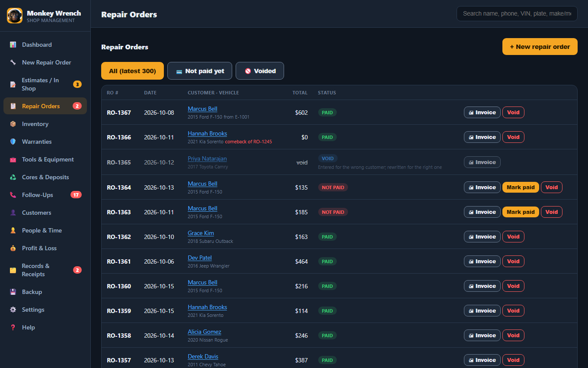Click the Tools & Equipment toolbox icon
The height and width of the screenshot is (368, 588).
click(x=13, y=159)
